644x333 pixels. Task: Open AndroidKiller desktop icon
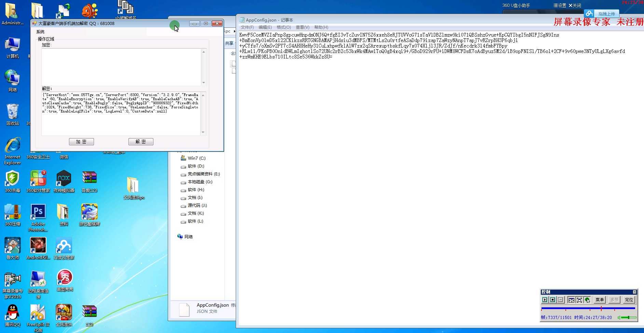click(38, 249)
